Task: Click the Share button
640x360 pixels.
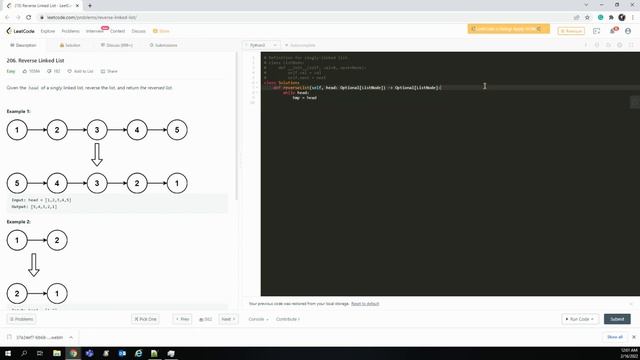Action: (109, 71)
